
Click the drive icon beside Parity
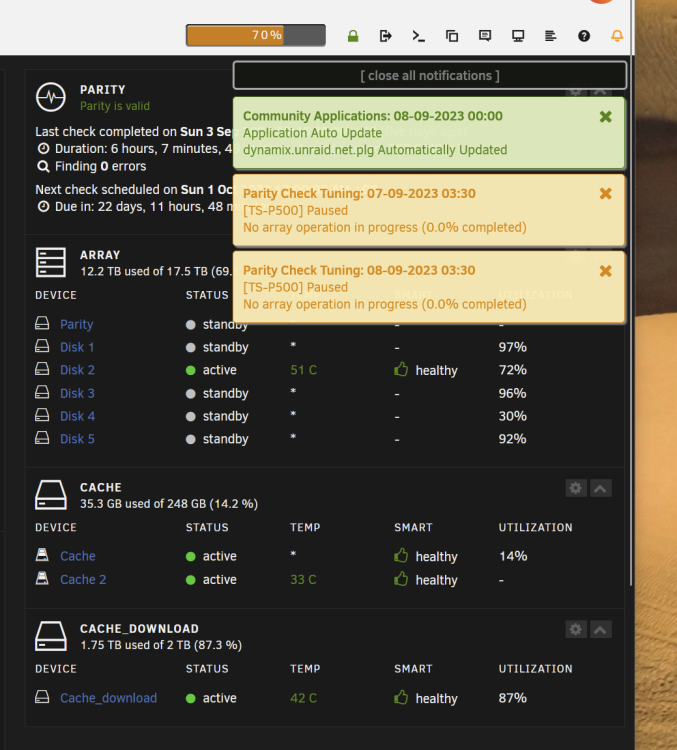[x=42, y=323]
